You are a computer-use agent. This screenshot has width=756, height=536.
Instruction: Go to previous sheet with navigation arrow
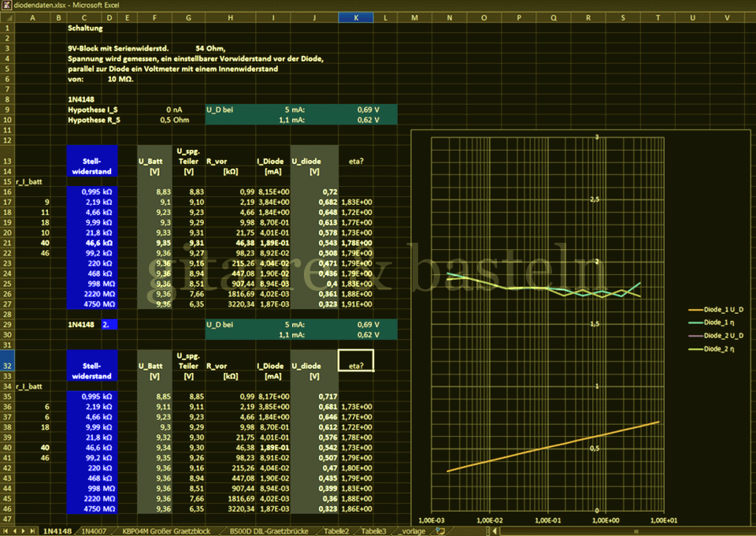pos(15,531)
